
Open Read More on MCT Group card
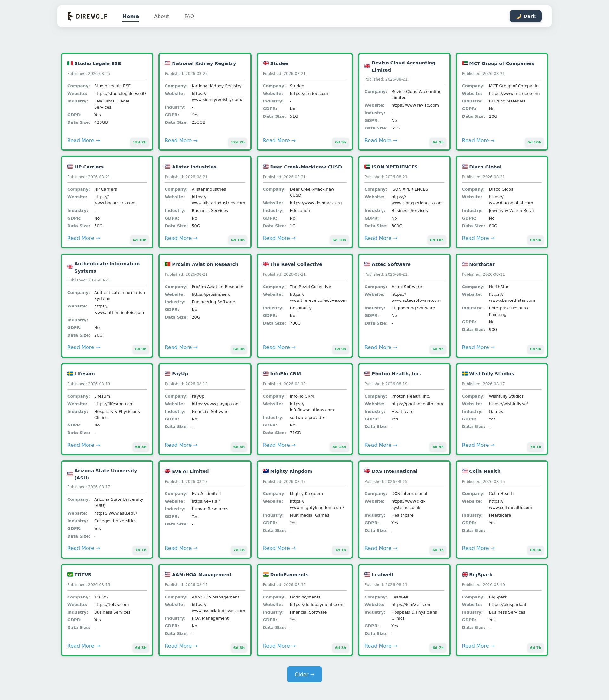click(x=478, y=140)
